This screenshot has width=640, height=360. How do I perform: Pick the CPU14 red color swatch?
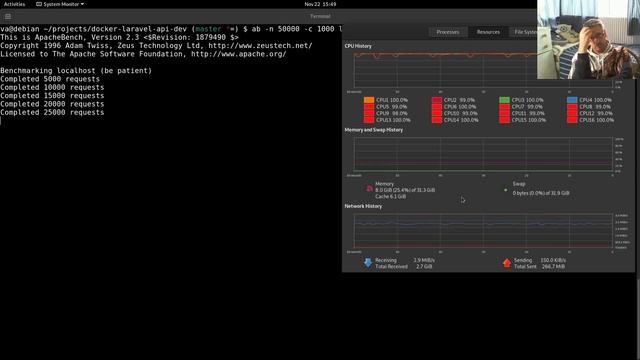[x=437, y=120]
